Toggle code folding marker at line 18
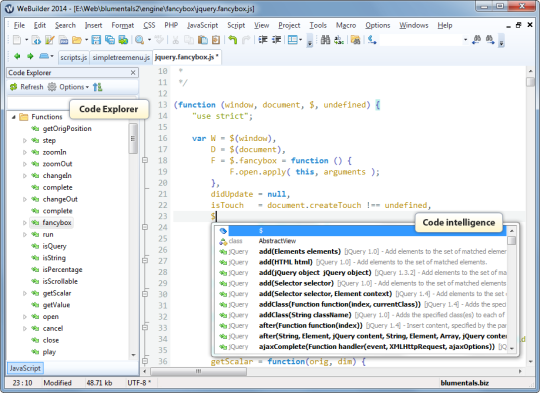This screenshot has height=393, width=540. (x=145, y=160)
